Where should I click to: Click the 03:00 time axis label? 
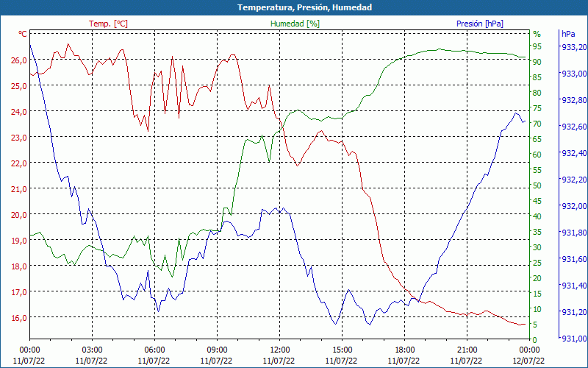tap(92, 350)
